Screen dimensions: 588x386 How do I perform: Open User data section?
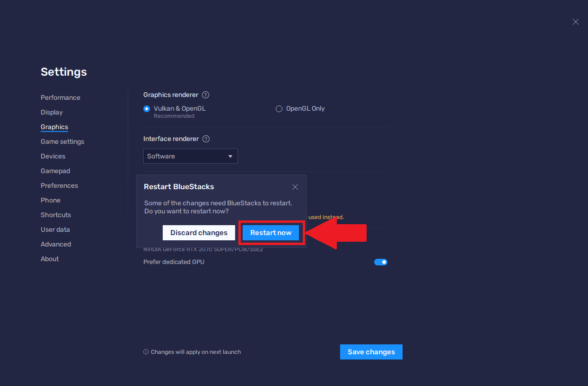click(x=55, y=229)
